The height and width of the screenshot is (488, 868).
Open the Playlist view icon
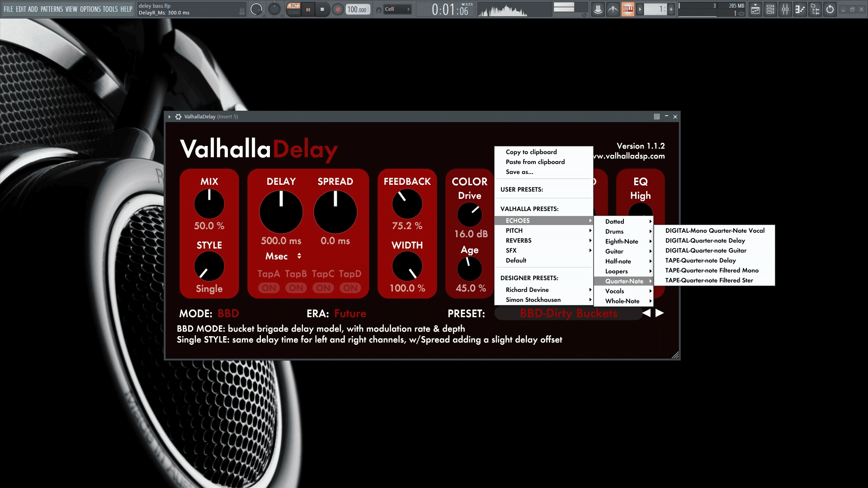tap(755, 9)
